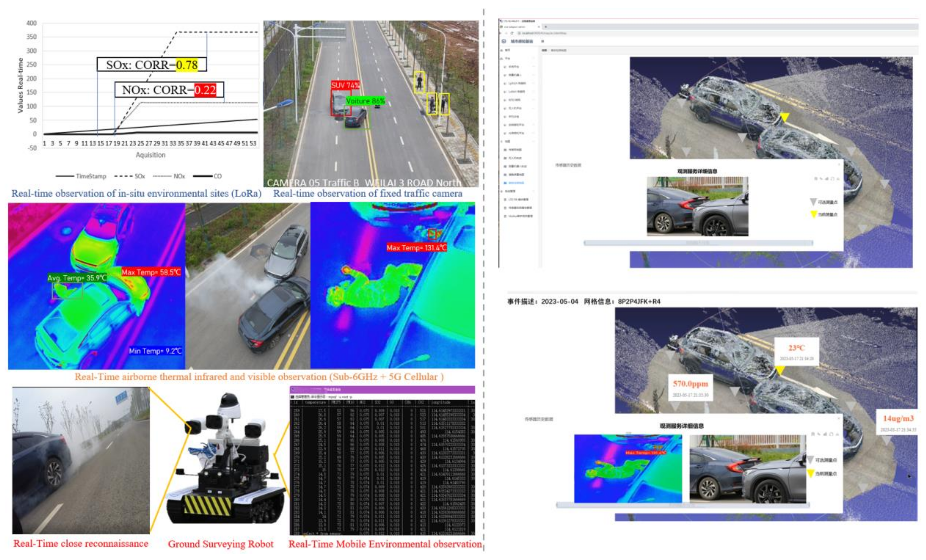This screenshot has width=926, height=560.
Task: Click the gray triangle legend entry in lower popup
Action: click(x=822, y=460)
